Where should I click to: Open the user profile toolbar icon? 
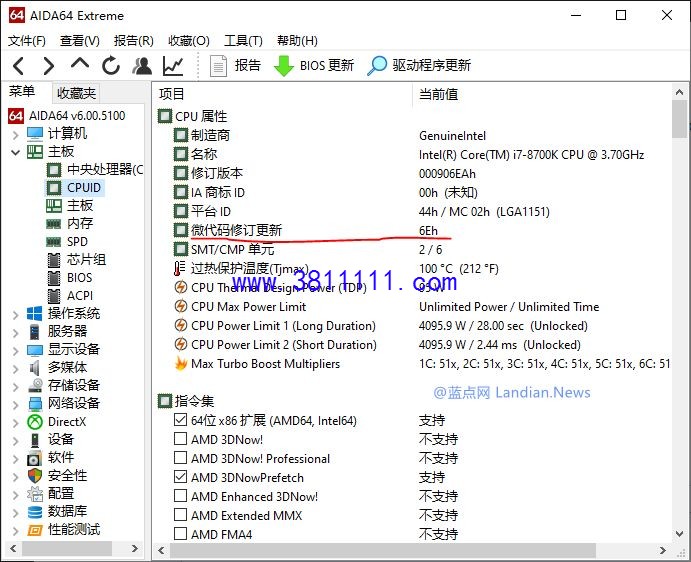pos(142,66)
